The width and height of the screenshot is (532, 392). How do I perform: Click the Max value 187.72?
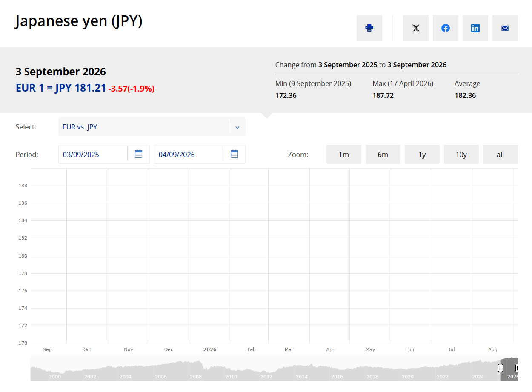[383, 95]
